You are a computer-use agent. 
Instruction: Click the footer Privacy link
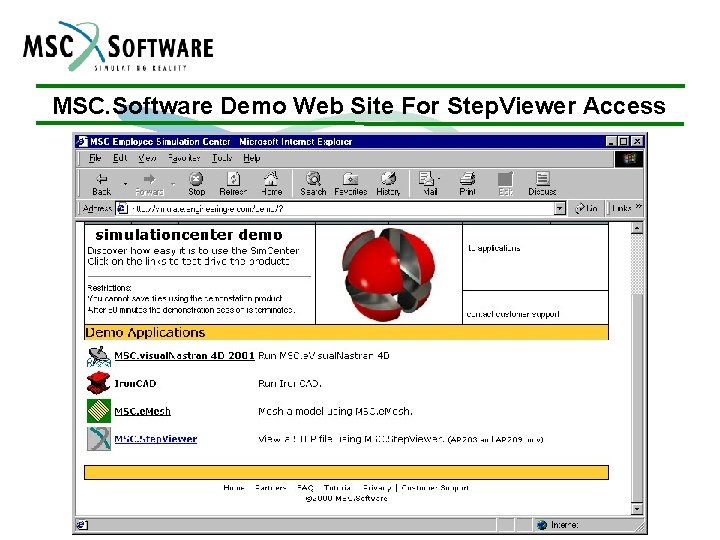pos(377,488)
